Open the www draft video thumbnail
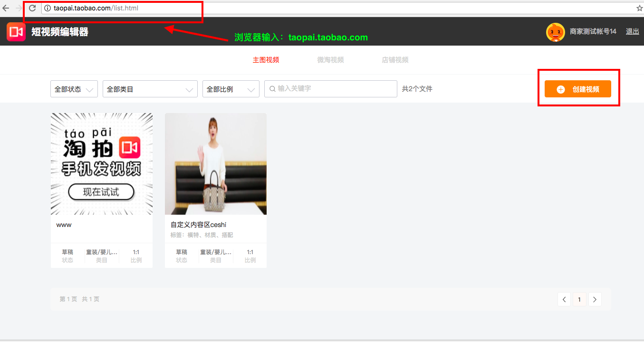The width and height of the screenshot is (644, 342). (x=102, y=164)
